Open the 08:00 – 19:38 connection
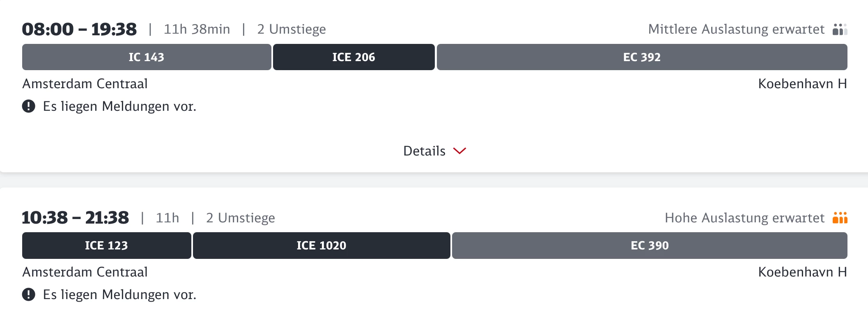 (x=79, y=30)
